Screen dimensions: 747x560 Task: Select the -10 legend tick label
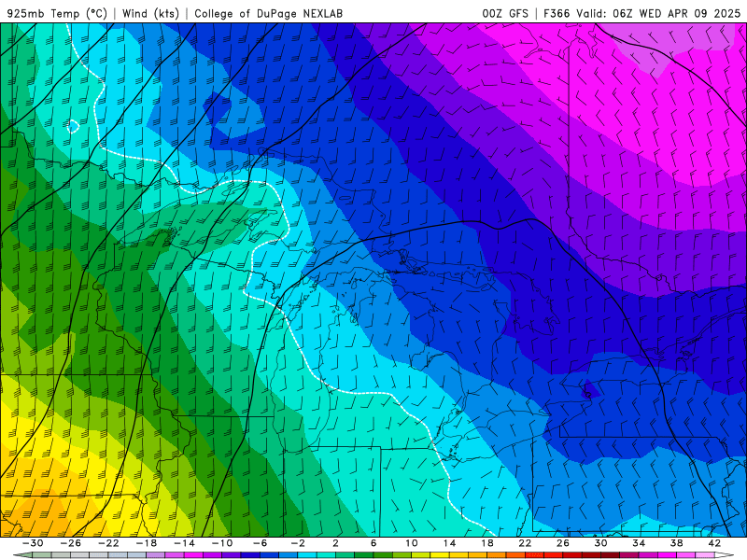(222, 543)
